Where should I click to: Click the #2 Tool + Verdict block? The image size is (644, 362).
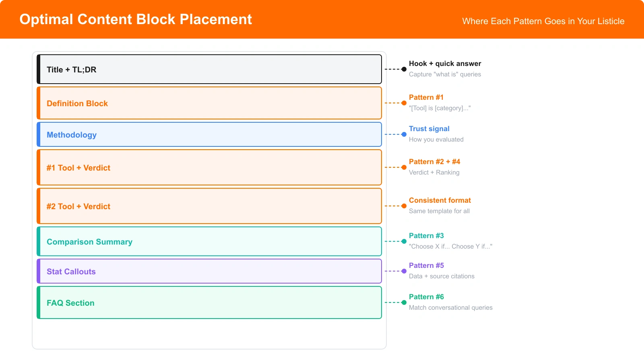pyautogui.click(x=209, y=206)
